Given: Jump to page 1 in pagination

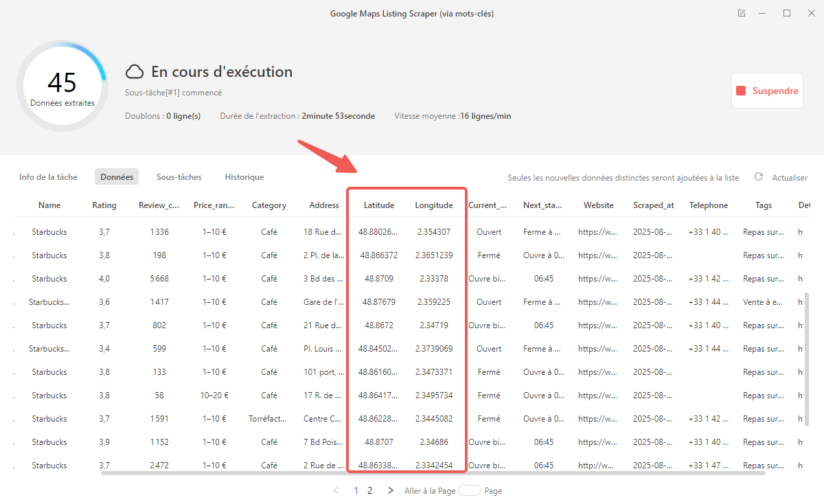Looking at the screenshot, I should [x=356, y=491].
